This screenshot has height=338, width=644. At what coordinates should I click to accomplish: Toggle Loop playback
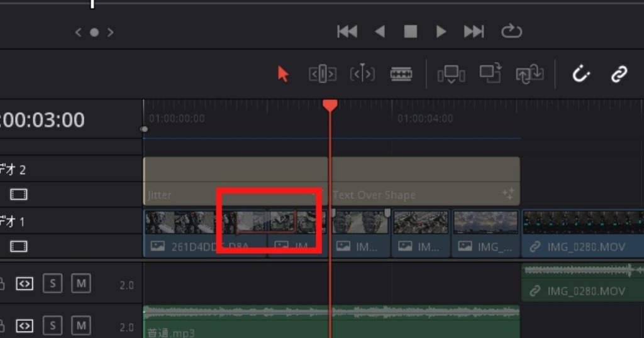(511, 31)
